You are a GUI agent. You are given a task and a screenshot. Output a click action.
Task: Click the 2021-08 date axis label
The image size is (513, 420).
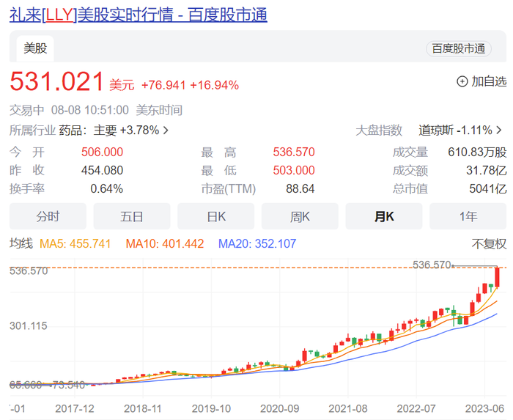point(348,408)
